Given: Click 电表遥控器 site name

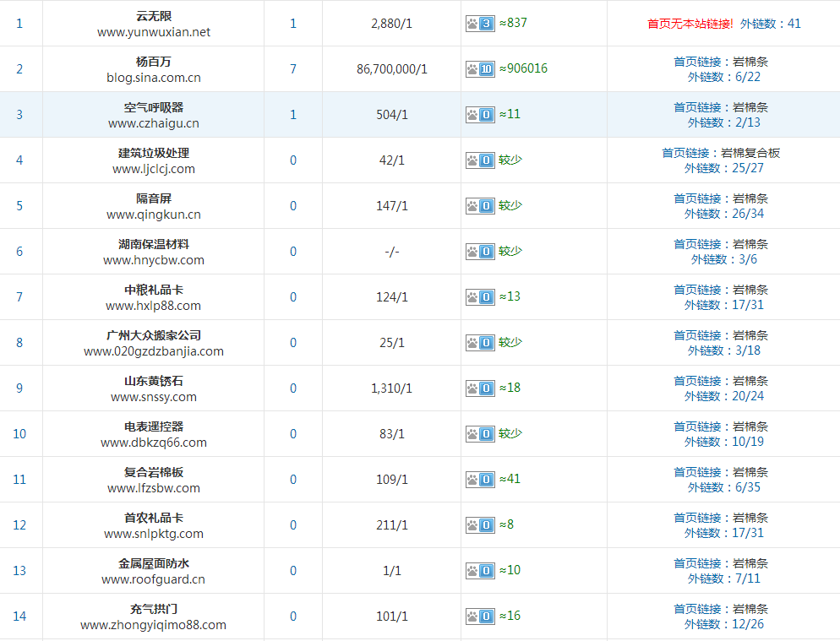Looking at the screenshot, I should (x=154, y=426).
